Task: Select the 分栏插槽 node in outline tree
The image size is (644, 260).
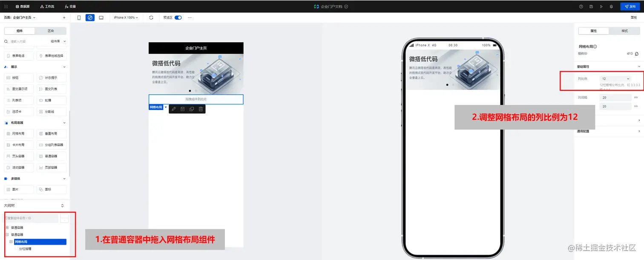Action: click(25, 248)
